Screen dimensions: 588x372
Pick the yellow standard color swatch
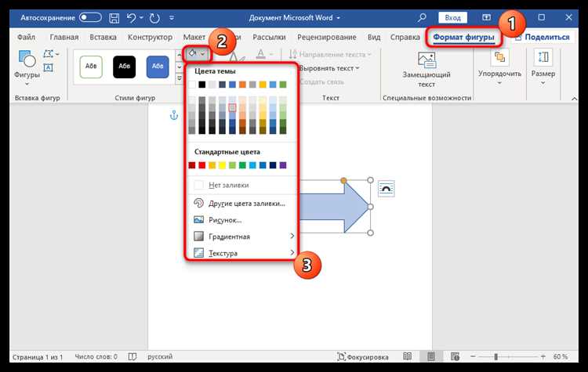(x=222, y=165)
